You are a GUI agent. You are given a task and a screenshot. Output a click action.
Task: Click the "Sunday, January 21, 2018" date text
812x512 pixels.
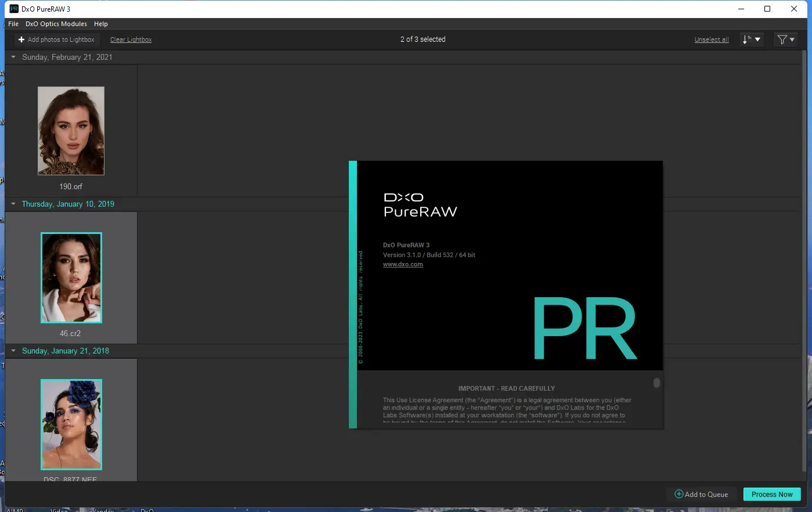66,351
